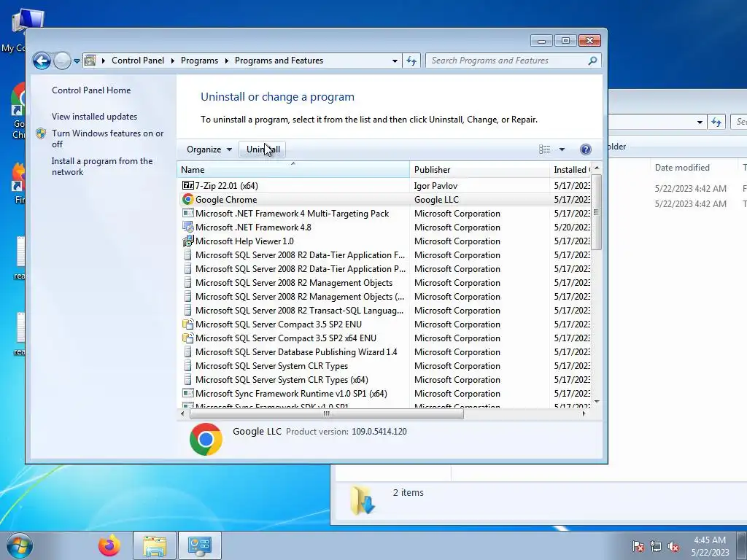Select Microsoft SQL Server 2008 R2 Data-Tier Application F... row
747x560 pixels.
point(384,255)
